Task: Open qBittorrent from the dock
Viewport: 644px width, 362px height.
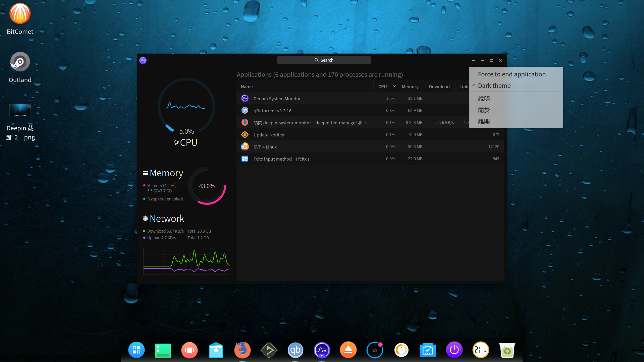Action: pyautogui.click(x=295, y=350)
